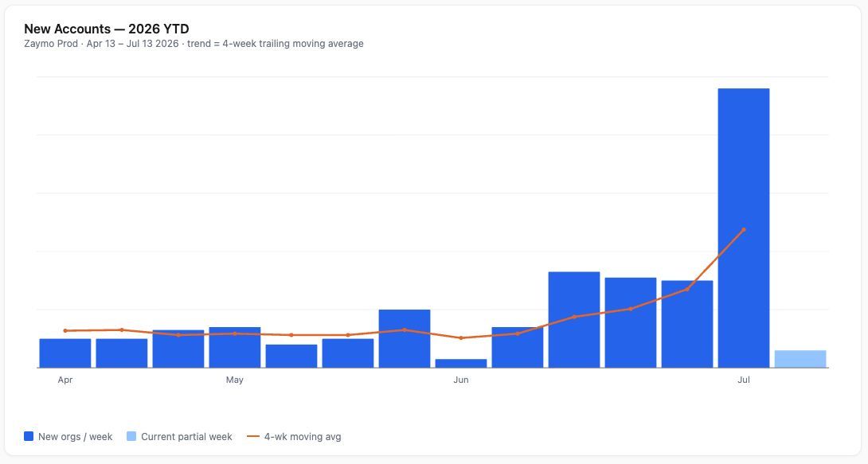Screen dimensions: 868x464
Task: Click the 'Jul' axis label
Action: point(744,380)
